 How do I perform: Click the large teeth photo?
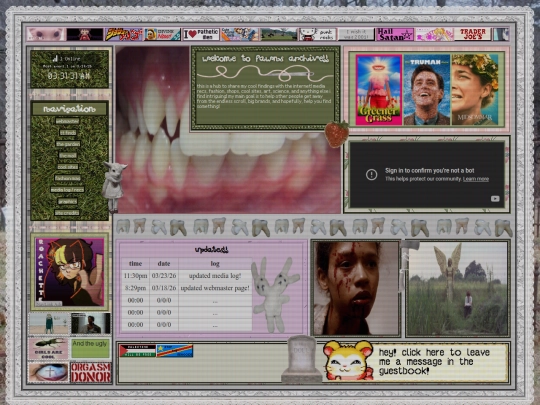(x=227, y=172)
